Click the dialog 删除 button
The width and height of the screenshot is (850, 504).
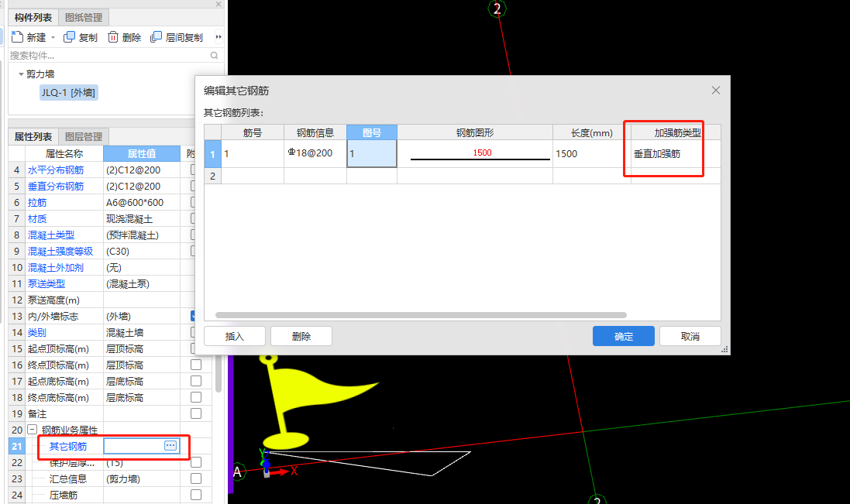(301, 336)
